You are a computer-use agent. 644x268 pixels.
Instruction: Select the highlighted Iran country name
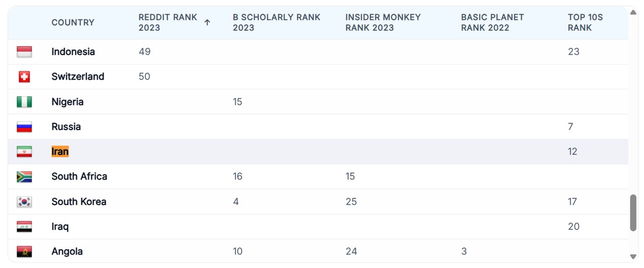(x=60, y=152)
